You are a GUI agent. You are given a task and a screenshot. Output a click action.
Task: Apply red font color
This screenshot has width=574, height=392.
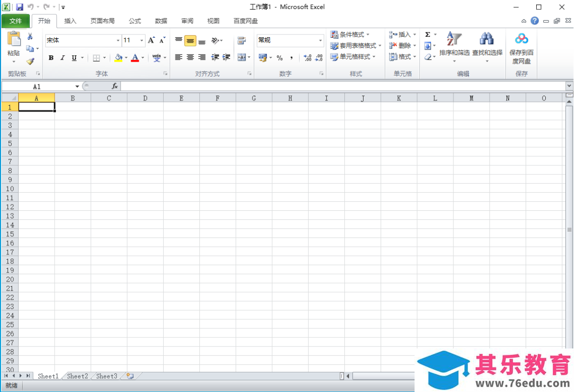(x=134, y=58)
